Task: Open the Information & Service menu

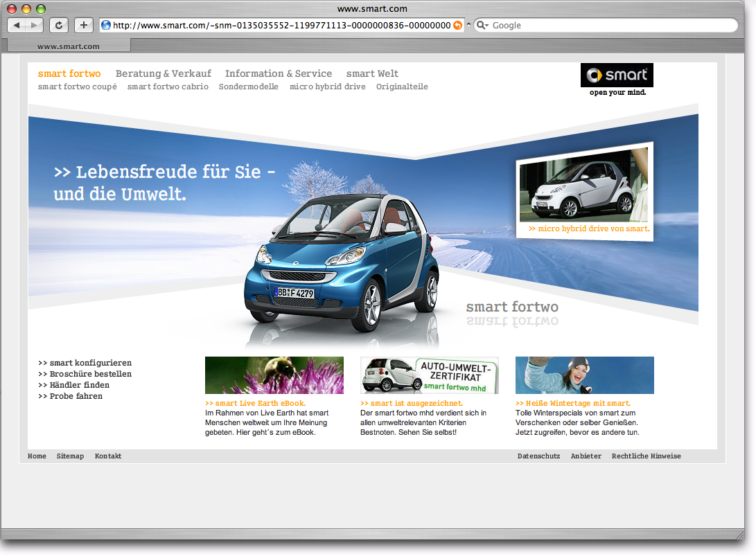Action: 279,73
